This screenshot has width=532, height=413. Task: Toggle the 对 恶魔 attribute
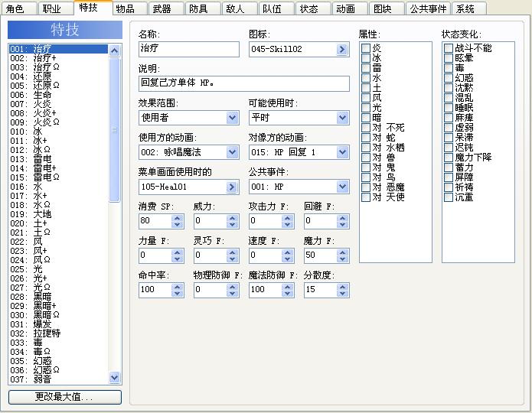[x=366, y=187]
